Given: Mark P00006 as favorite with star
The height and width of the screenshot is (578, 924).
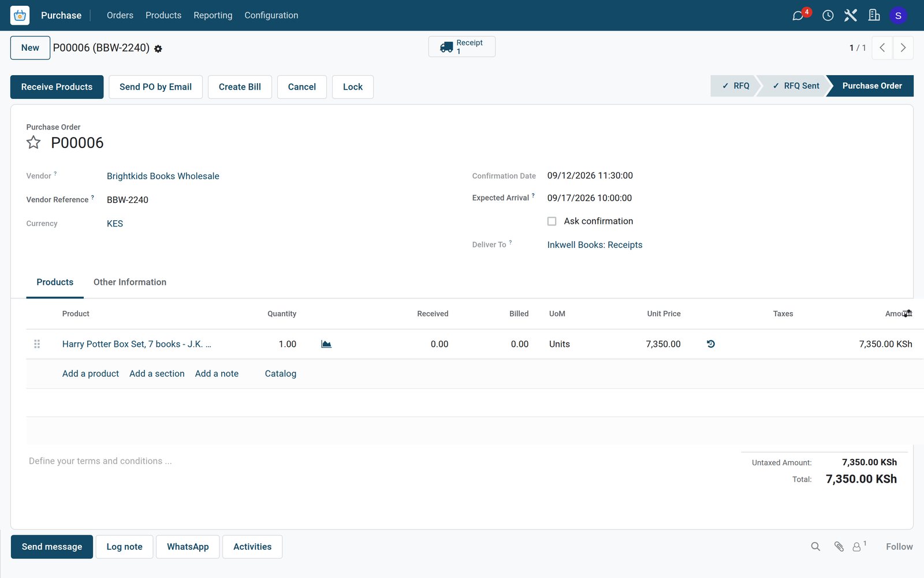Looking at the screenshot, I should click(x=33, y=143).
